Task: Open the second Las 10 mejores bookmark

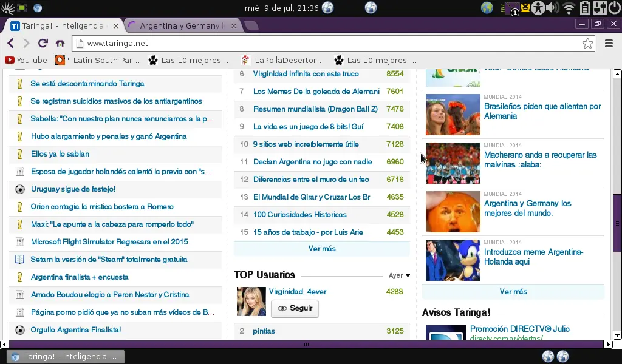Action: pos(375,60)
